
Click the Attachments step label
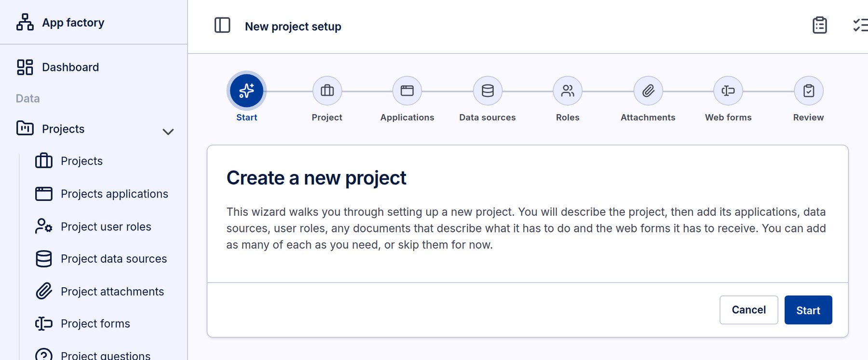(648, 117)
